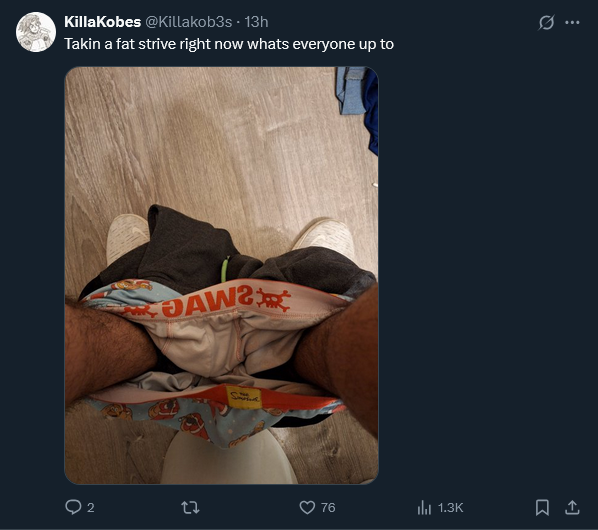This screenshot has height=530, width=598.
Task: Like the post with the heart icon
Action: (307, 508)
